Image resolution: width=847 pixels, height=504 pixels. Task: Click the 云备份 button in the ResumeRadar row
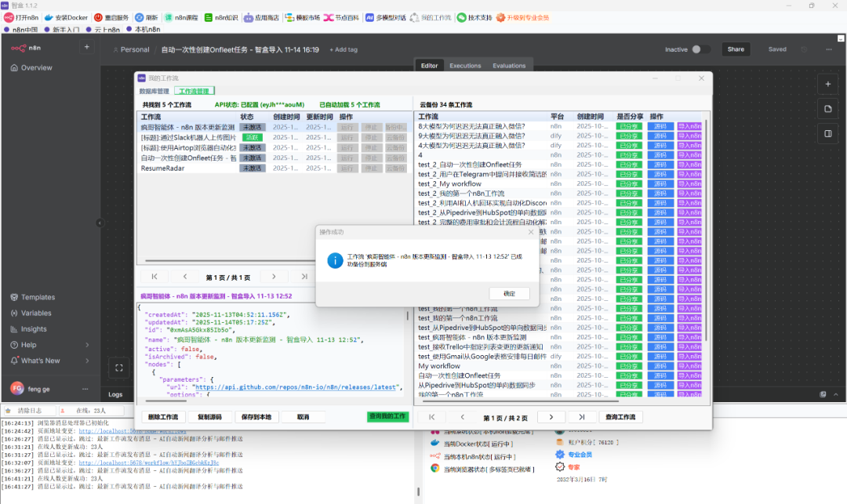tap(395, 169)
